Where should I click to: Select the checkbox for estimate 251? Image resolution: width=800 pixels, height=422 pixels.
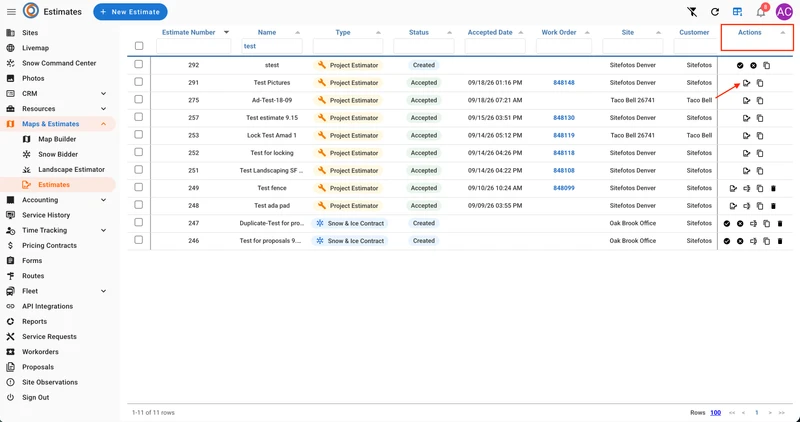(x=139, y=169)
